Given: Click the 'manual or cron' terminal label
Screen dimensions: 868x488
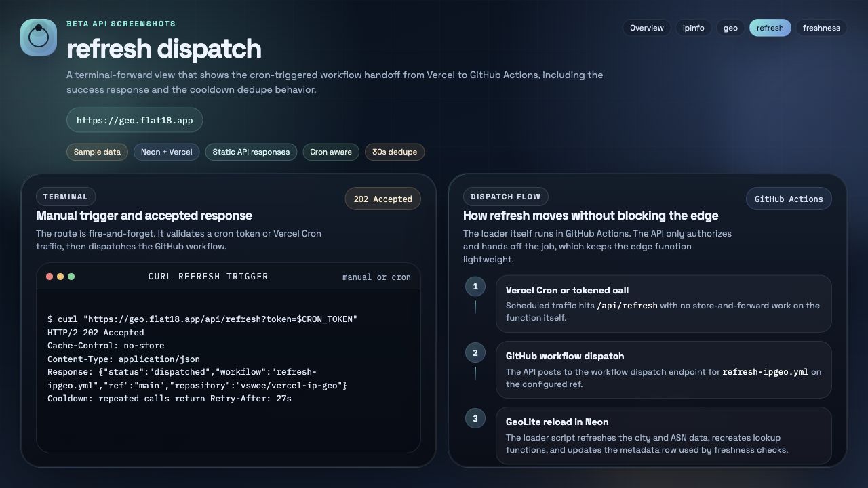Looking at the screenshot, I should (376, 277).
